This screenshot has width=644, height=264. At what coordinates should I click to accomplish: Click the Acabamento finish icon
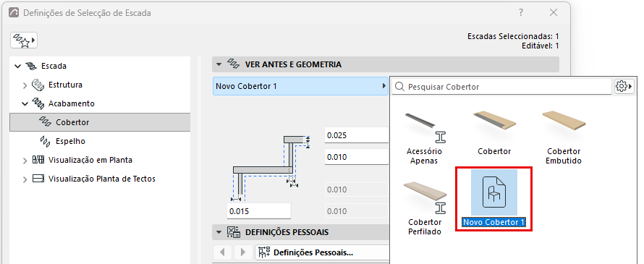click(x=38, y=103)
